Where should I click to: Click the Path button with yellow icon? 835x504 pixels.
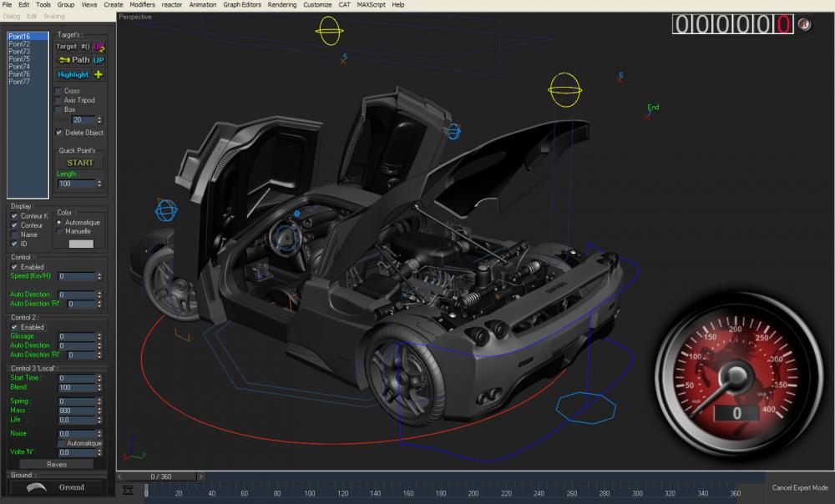tap(73, 60)
